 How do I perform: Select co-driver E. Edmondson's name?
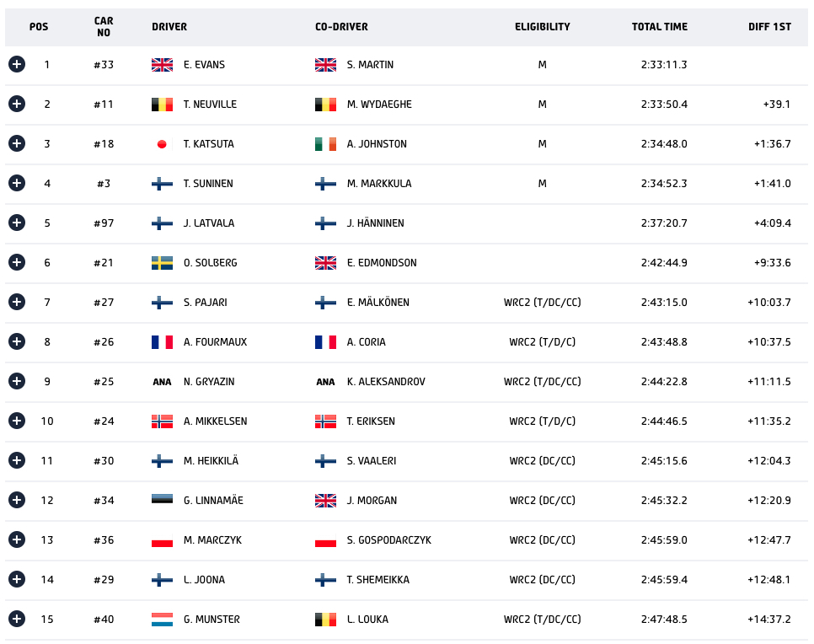[382, 263]
